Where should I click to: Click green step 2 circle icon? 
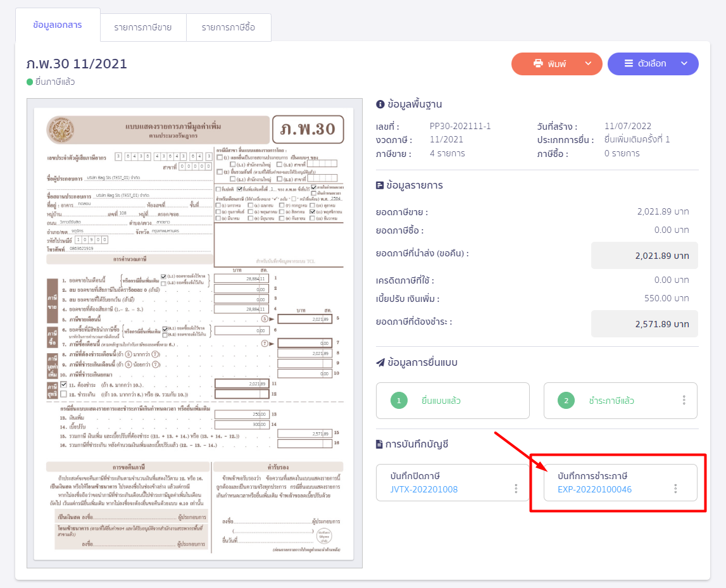(566, 401)
